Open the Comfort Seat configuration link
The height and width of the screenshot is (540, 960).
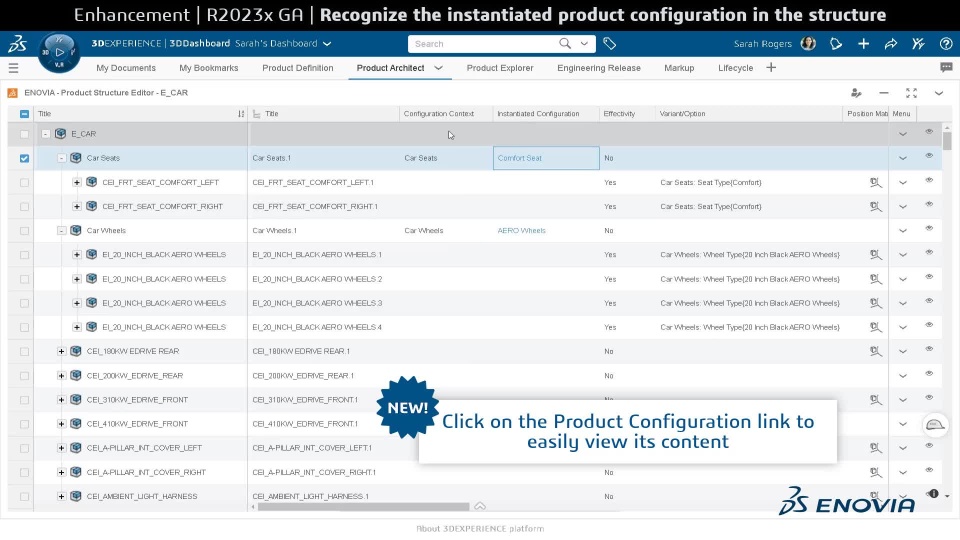519,158
